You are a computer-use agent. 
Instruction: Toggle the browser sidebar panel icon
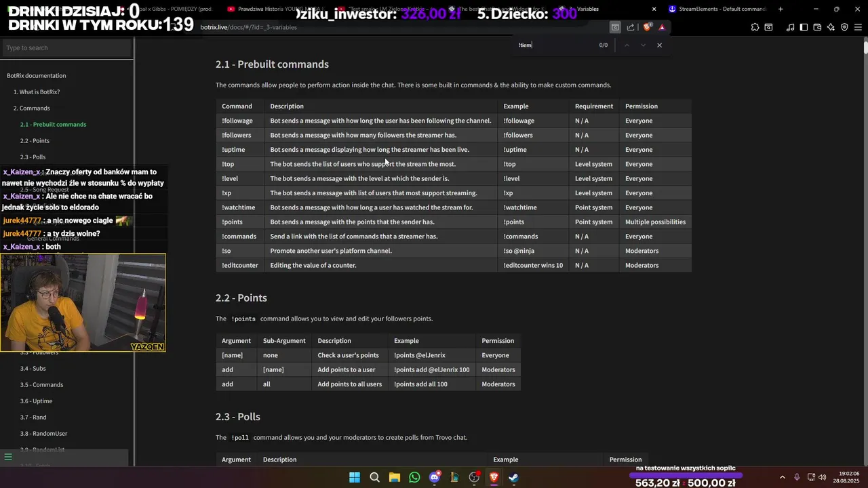[x=804, y=27]
